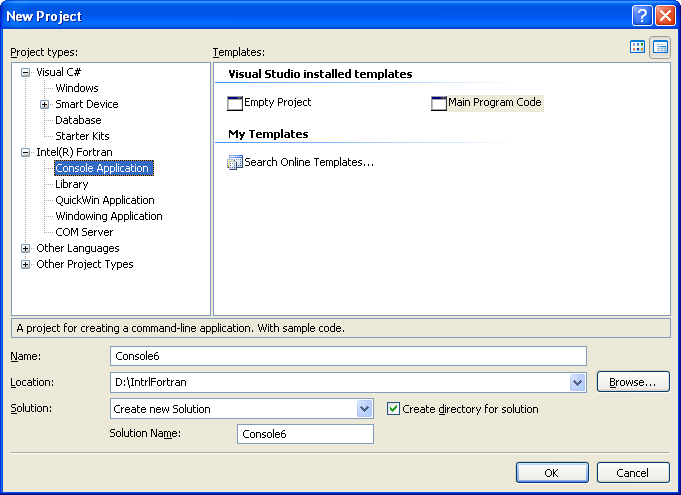Switch templates to large icons view
The height and width of the screenshot is (495, 681).
[637, 47]
